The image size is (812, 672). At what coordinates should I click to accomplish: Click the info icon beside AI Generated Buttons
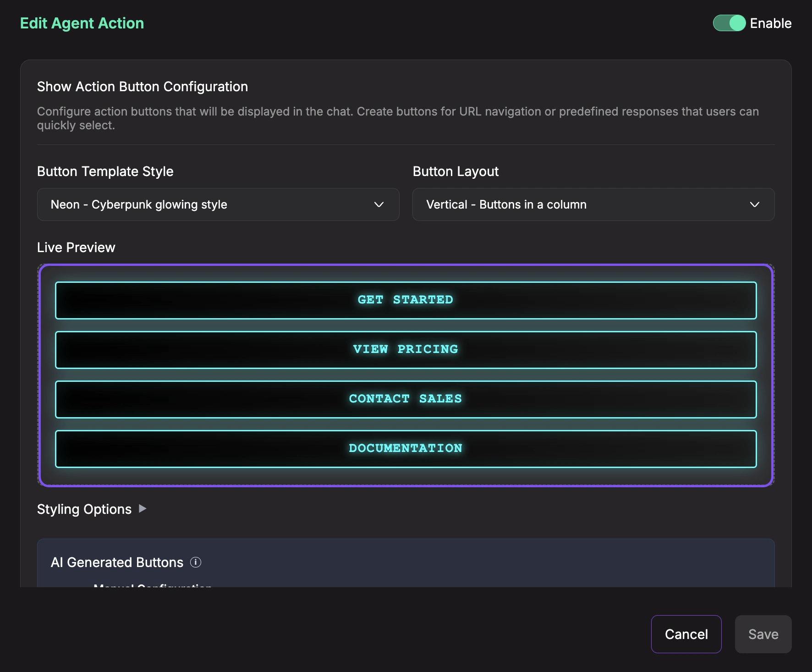point(196,562)
